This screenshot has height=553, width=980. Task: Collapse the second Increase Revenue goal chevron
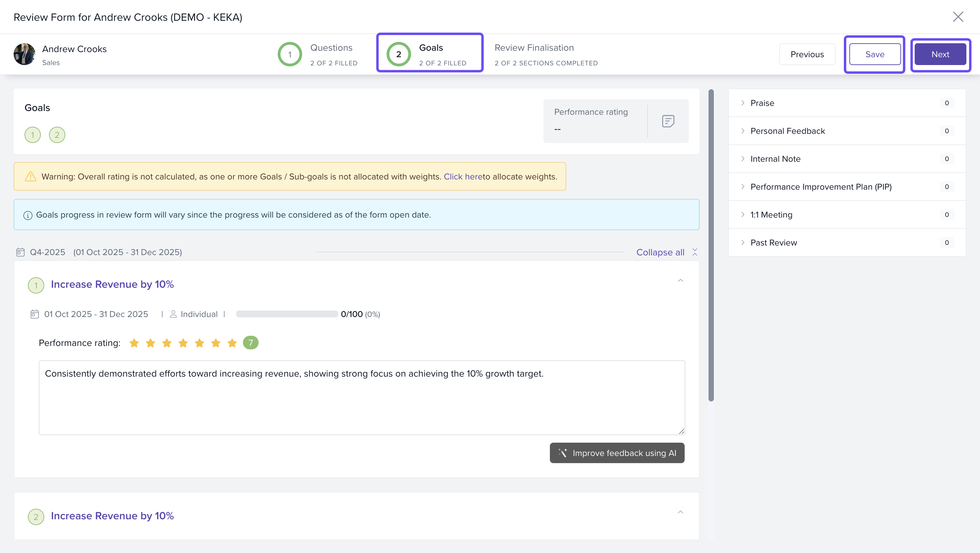[680, 512]
